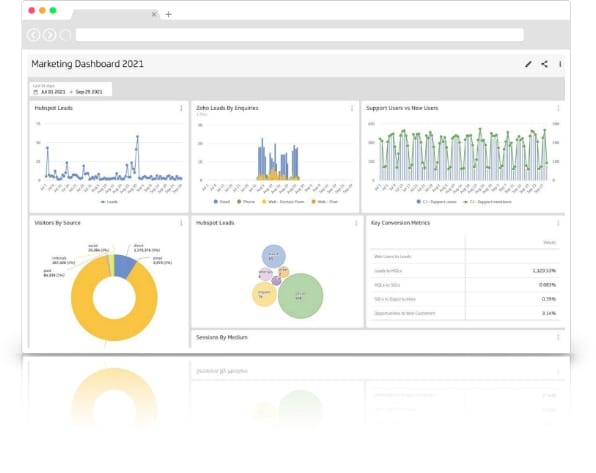Click the yellow bubble in the Hubspot Leads bubble chart
Viewport: 596px width, 473px height.
[x=264, y=294]
